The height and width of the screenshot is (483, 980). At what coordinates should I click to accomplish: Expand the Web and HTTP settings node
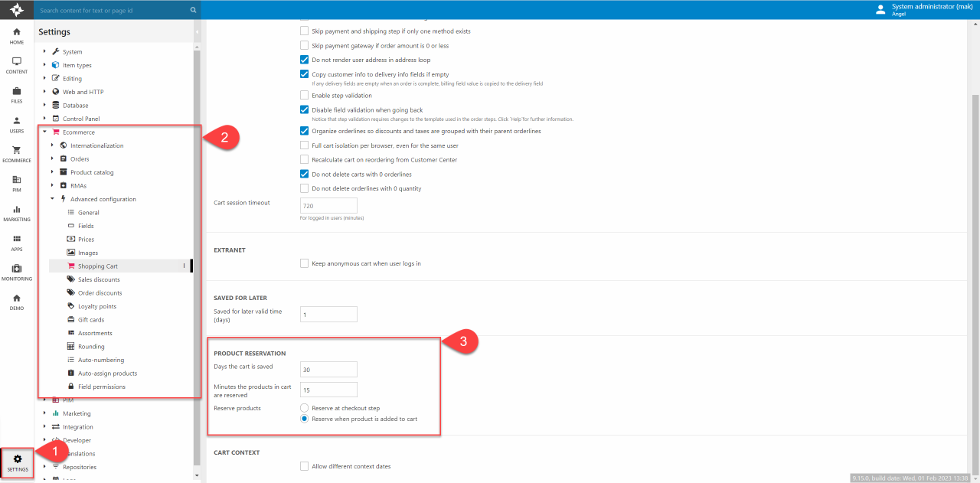(x=45, y=92)
